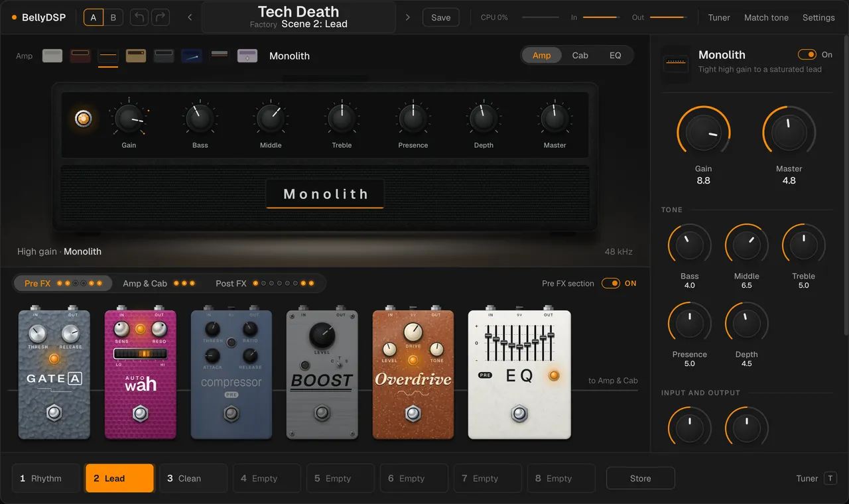Select the charcoal amp thumbnail
The image size is (849, 504).
click(164, 56)
